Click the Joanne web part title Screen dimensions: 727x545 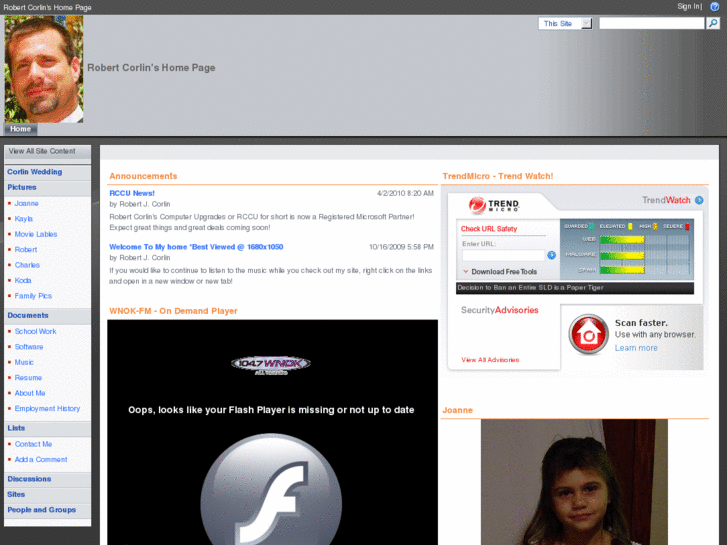pyautogui.click(x=458, y=410)
